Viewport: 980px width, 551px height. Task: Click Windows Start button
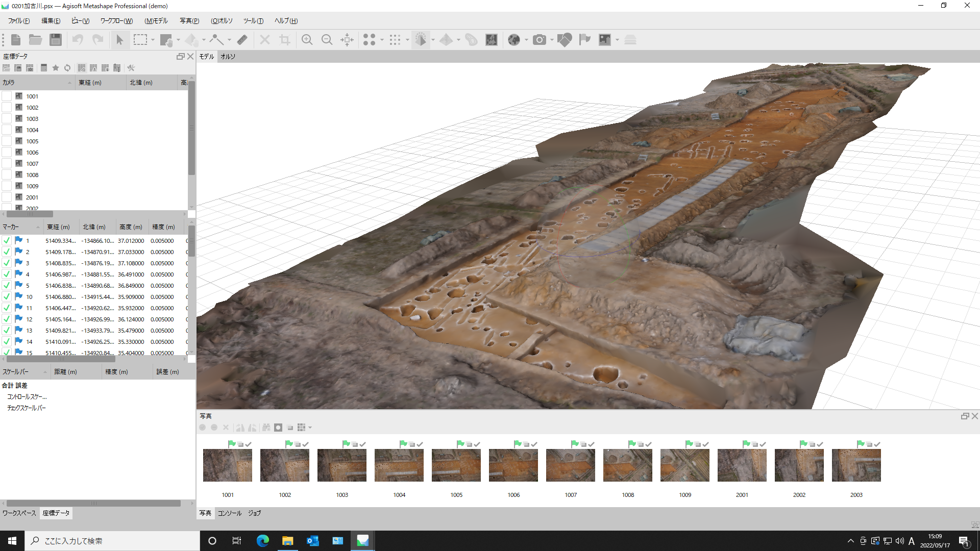click(12, 541)
